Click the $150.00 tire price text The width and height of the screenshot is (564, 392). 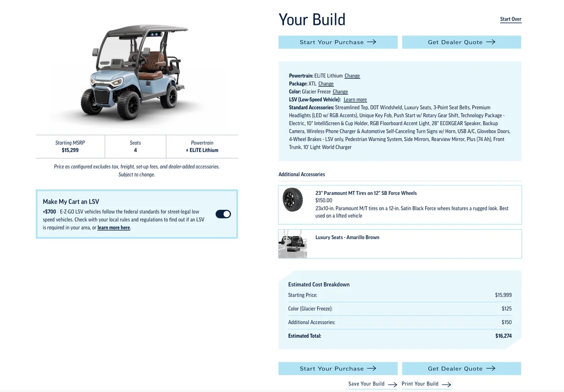[x=324, y=200]
